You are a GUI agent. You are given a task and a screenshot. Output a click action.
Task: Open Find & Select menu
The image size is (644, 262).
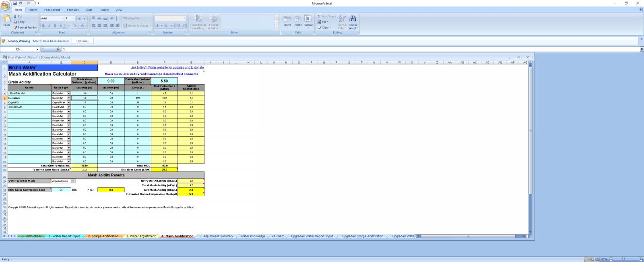[353, 22]
